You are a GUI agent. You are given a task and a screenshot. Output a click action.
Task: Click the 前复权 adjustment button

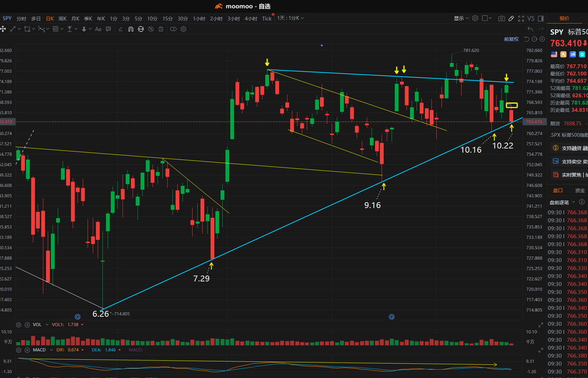(511, 39)
